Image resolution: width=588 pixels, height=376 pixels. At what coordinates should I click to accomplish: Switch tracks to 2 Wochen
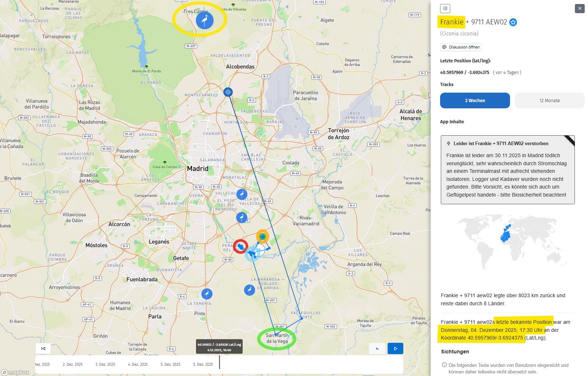(x=475, y=101)
